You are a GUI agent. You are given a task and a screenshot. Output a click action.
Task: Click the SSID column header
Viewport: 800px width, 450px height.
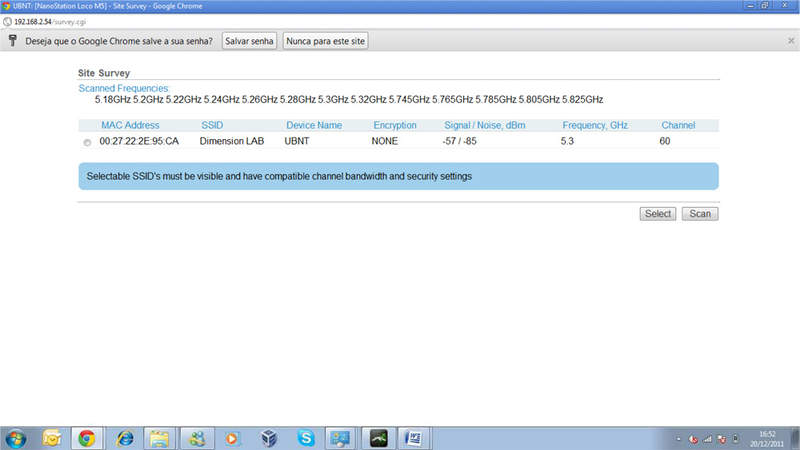[212, 126]
